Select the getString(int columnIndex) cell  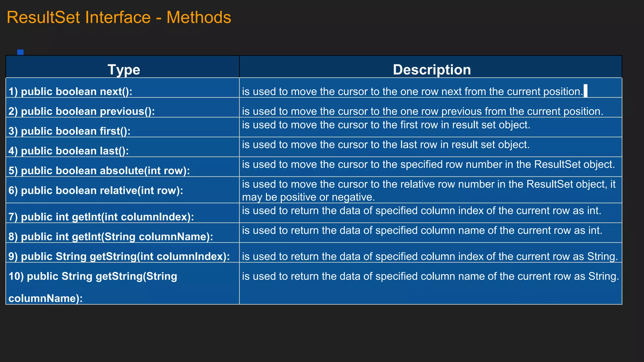pyautogui.click(x=119, y=256)
